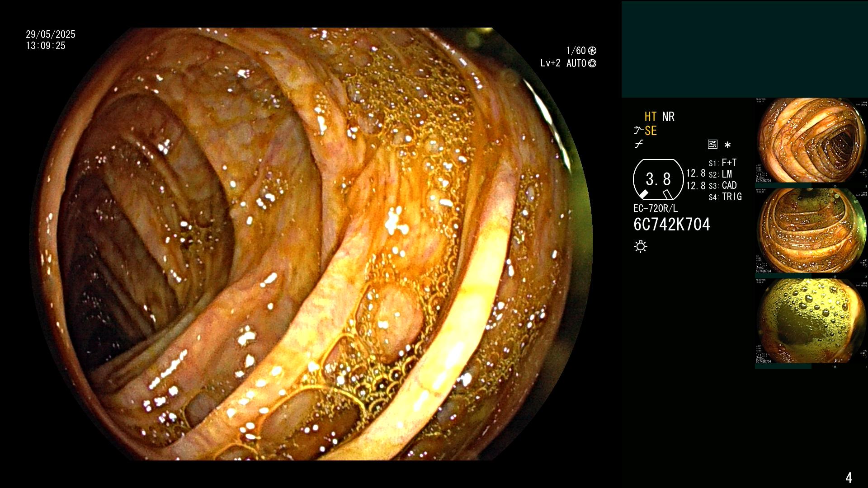Click the settings list icon
This screenshot has width=868, height=488.
(712, 144)
